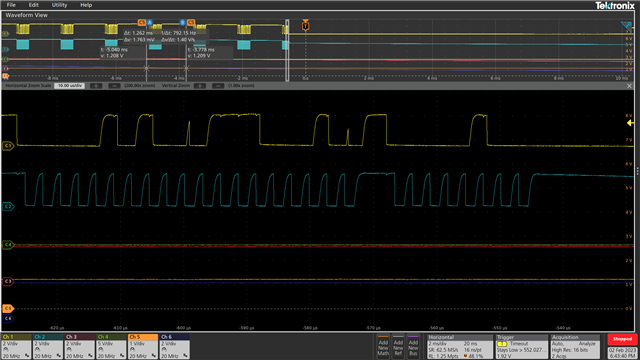Open the File menu
Image resolution: width=640 pixels, height=360 pixels.
tap(11, 5)
